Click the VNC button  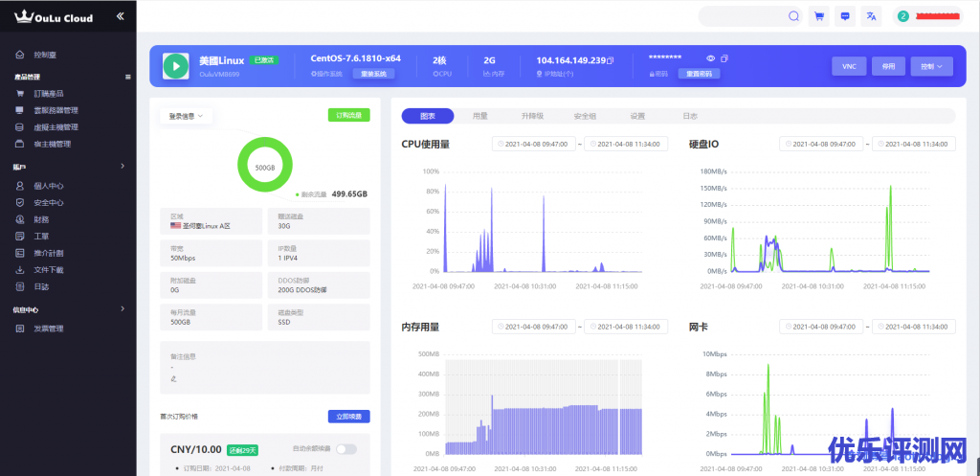[x=848, y=66]
